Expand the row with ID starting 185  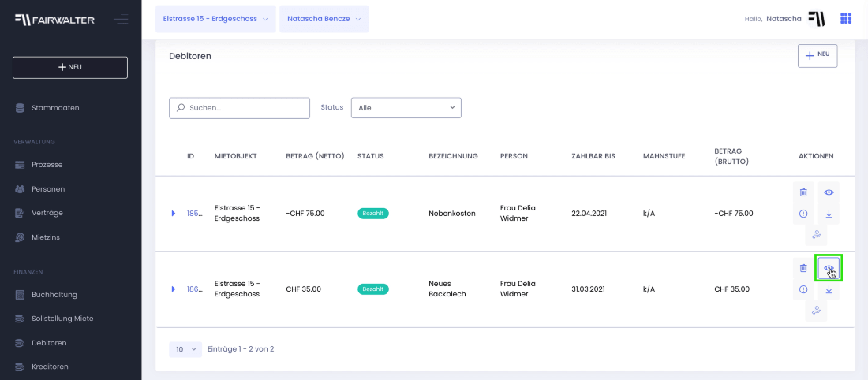coord(174,213)
